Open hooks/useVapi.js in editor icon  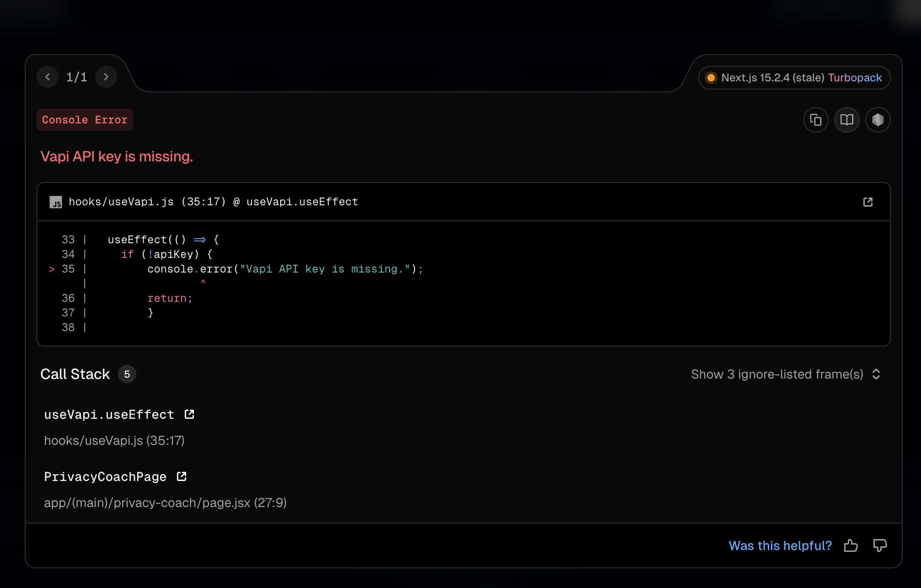click(868, 202)
